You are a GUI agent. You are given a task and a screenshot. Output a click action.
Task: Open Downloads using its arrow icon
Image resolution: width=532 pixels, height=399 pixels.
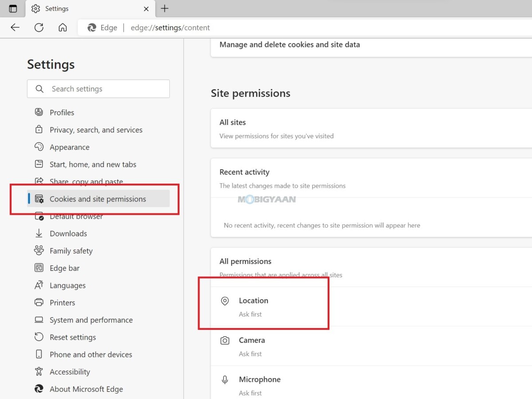tap(39, 233)
